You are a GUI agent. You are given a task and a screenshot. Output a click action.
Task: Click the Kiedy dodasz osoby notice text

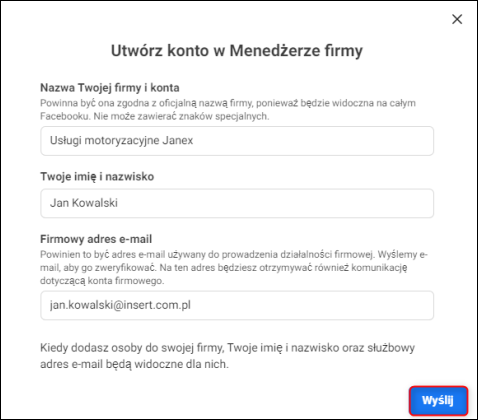coord(227,356)
